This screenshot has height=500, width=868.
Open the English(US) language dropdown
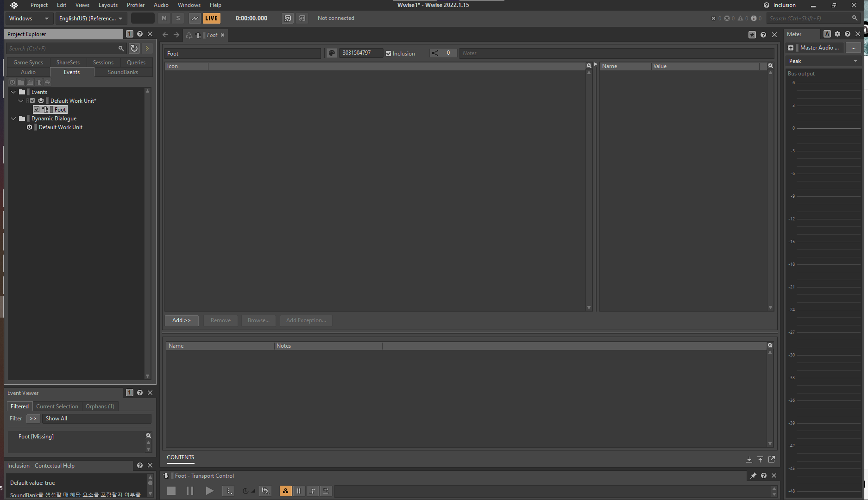pyautogui.click(x=90, y=18)
